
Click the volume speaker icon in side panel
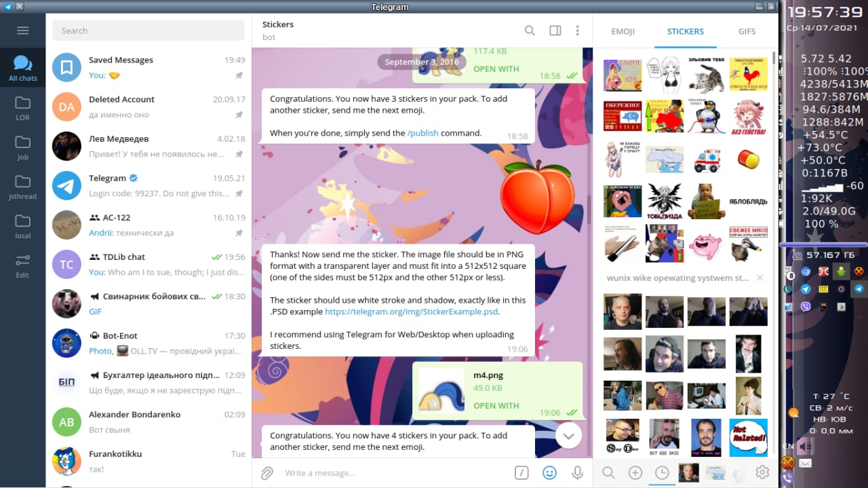coord(805,447)
